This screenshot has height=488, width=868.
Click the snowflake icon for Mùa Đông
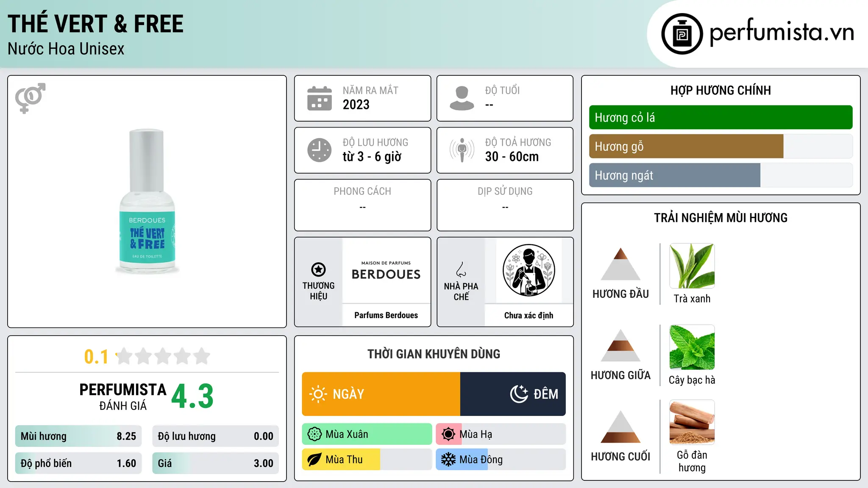tap(448, 460)
